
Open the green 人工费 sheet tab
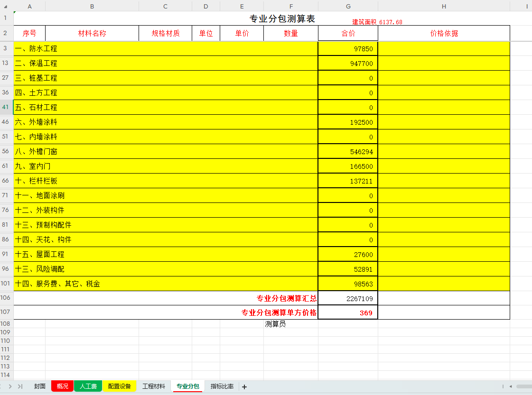(x=88, y=386)
